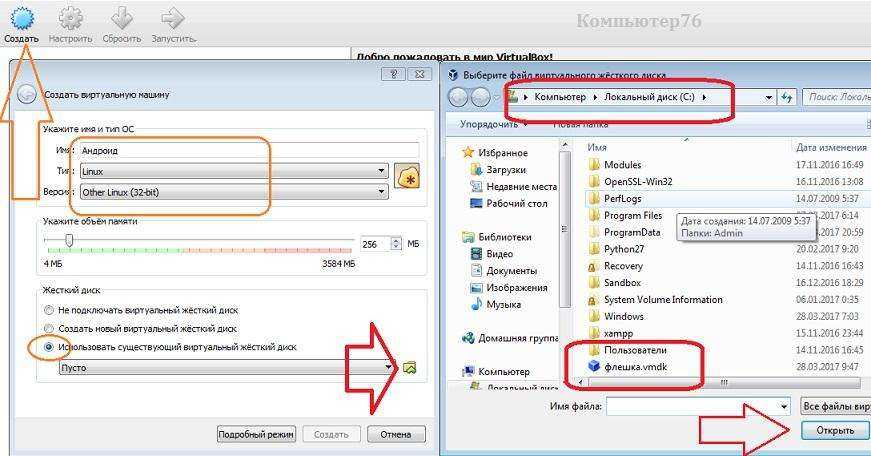Click the Запустить start icon
This screenshot has height=456, width=871.
pyautogui.click(x=173, y=18)
